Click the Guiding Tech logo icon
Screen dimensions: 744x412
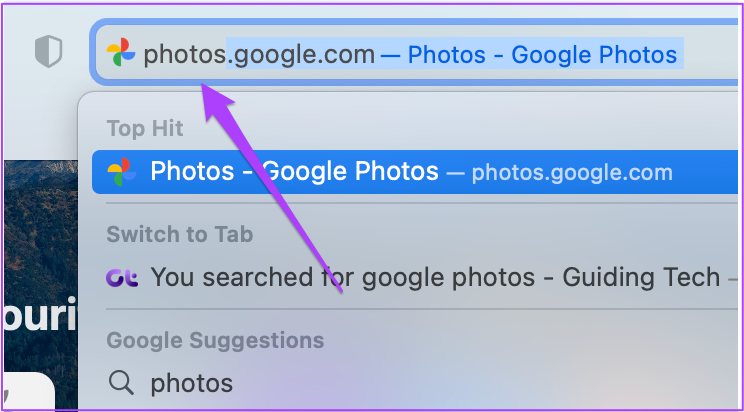[x=122, y=278]
